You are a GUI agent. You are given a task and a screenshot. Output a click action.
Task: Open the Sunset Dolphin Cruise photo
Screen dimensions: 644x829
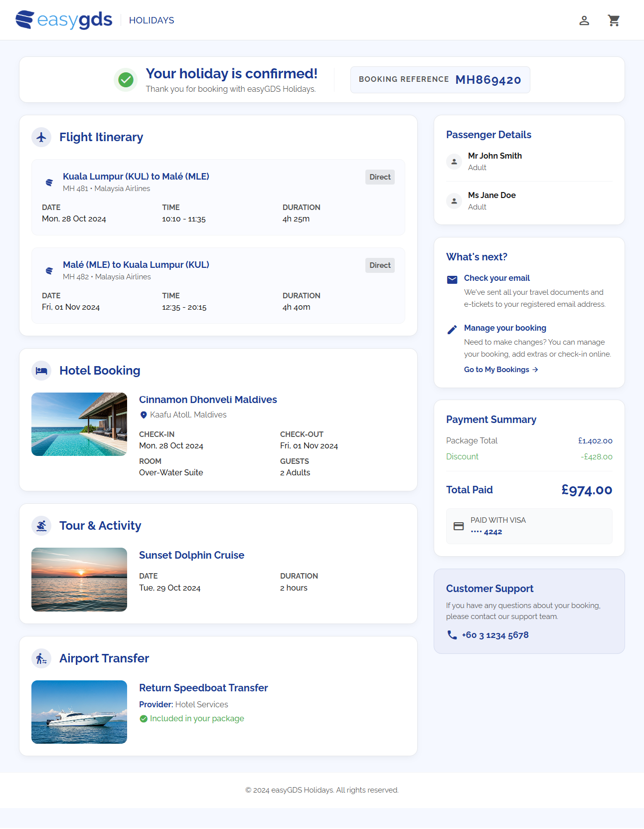pyautogui.click(x=79, y=580)
